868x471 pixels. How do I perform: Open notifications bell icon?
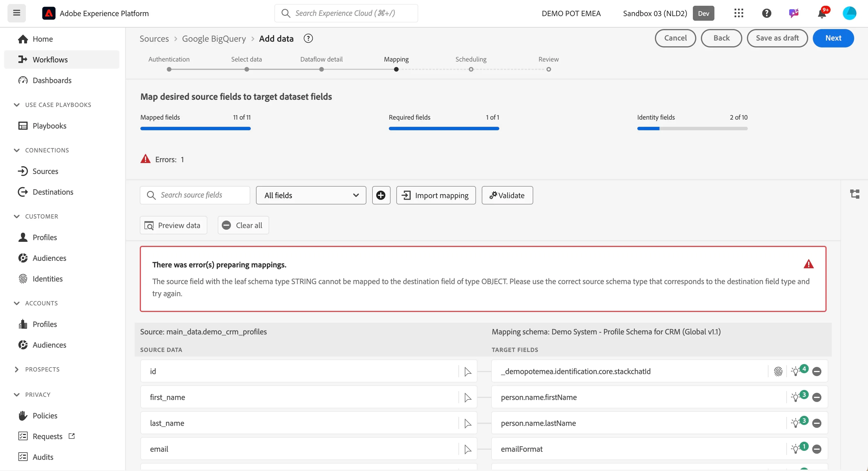tap(822, 13)
